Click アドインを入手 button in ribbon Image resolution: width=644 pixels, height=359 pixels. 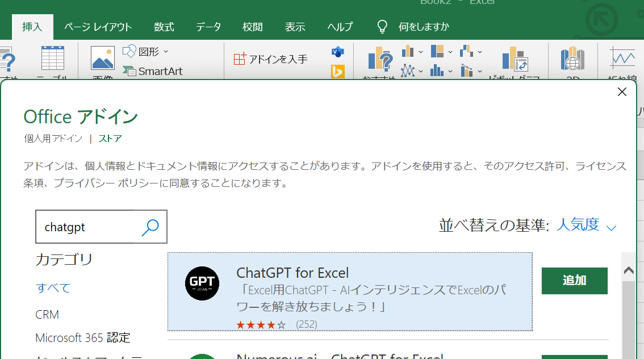point(270,59)
